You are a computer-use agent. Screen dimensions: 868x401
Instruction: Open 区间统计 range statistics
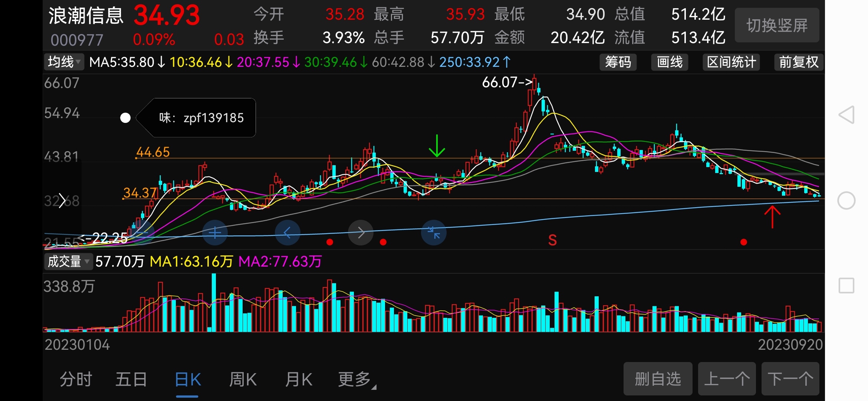click(x=731, y=62)
